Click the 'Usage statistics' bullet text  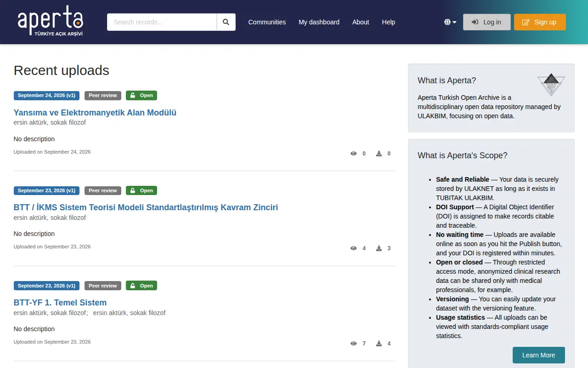[460, 317]
